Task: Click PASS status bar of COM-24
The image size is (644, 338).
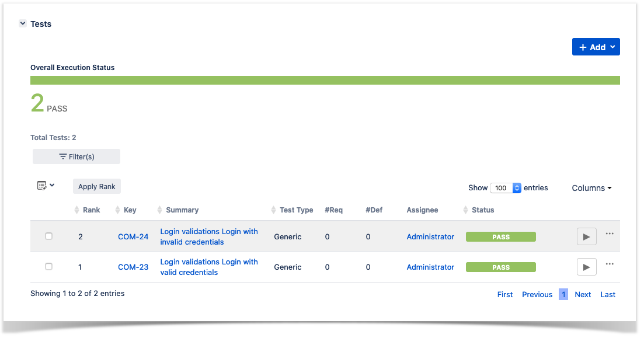Action: pyautogui.click(x=500, y=237)
